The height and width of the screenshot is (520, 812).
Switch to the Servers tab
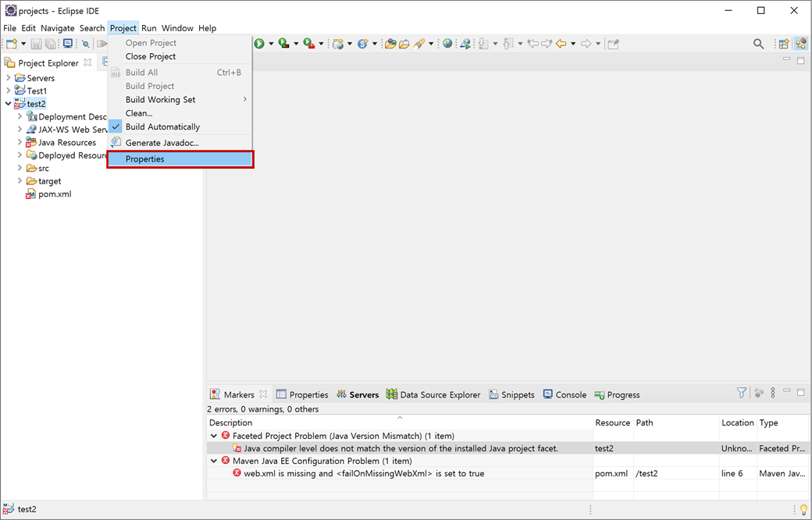click(358, 394)
